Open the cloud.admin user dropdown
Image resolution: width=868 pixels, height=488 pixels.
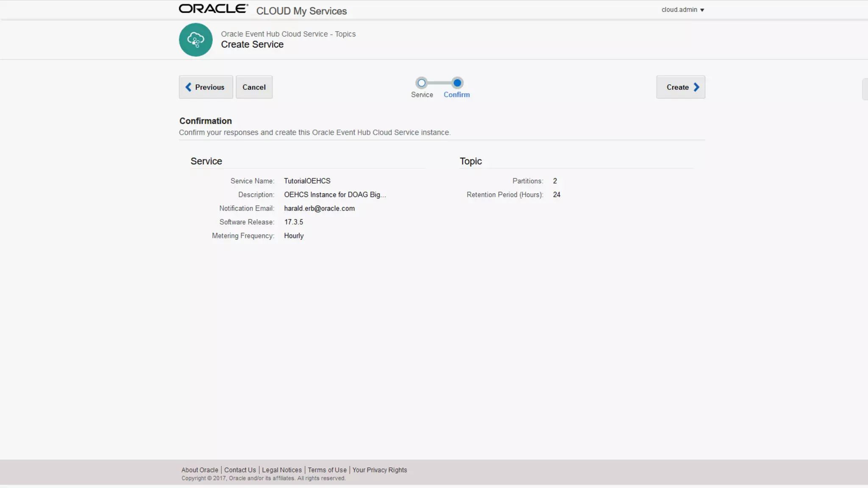pyautogui.click(x=682, y=10)
